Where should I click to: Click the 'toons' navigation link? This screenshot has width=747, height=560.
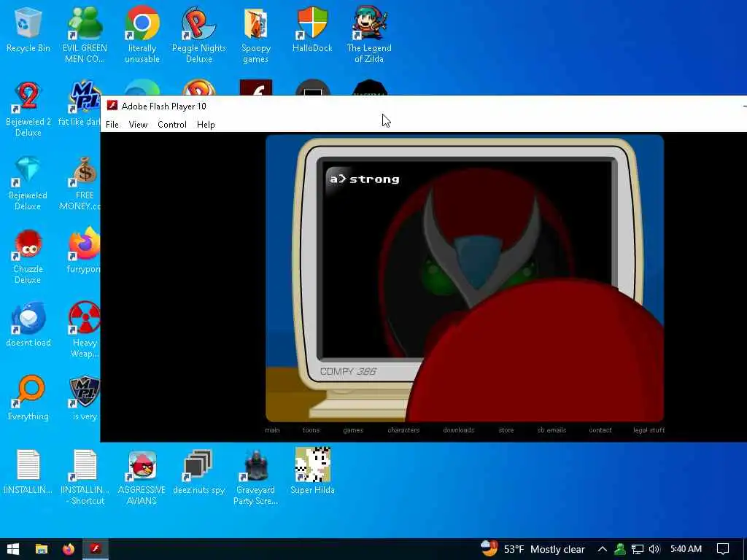(311, 430)
